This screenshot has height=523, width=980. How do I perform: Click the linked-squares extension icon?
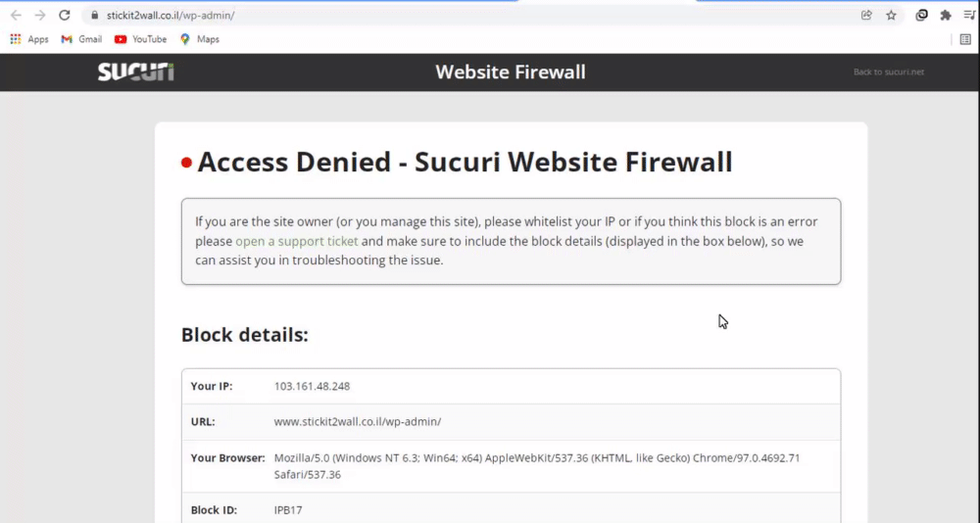pyautogui.click(x=921, y=16)
